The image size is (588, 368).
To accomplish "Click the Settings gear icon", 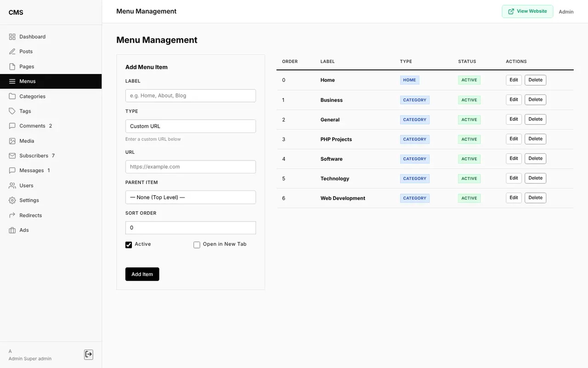I will click(x=12, y=201).
